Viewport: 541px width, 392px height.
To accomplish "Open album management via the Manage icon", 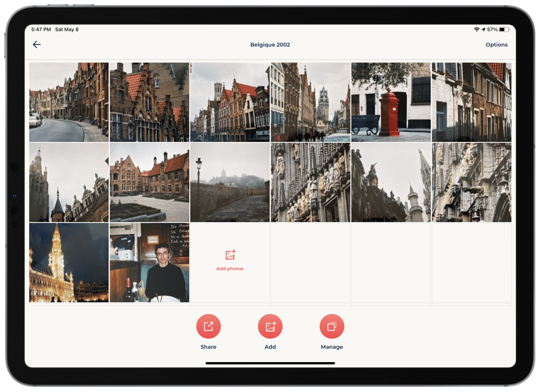I will point(331,326).
